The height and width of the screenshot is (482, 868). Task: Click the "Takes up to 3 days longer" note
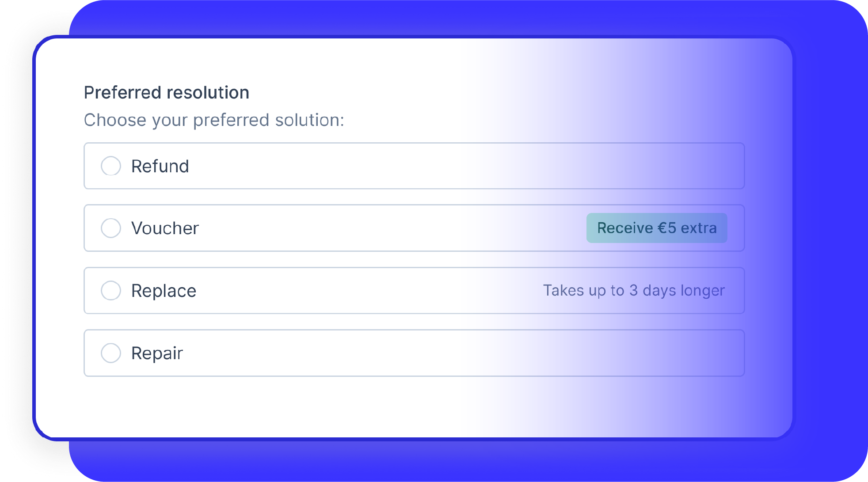point(634,291)
